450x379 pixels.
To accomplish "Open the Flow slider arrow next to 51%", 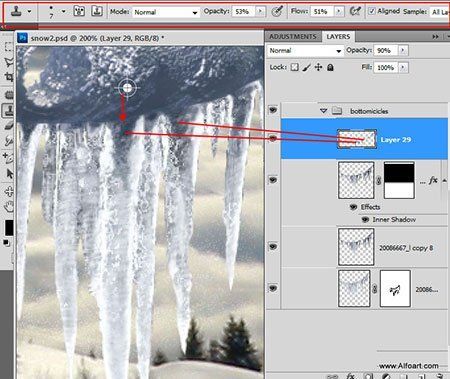I will pyautogui.click(x=339, y=12).
